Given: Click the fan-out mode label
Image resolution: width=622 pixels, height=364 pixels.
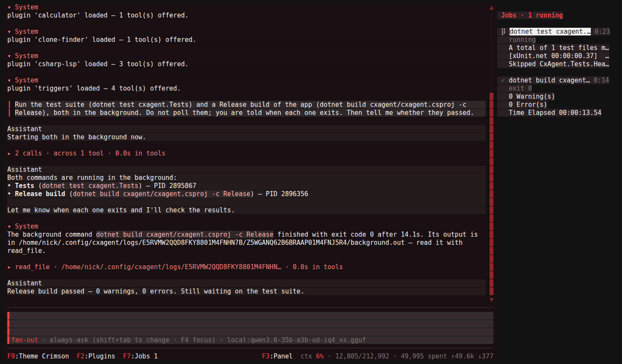Looking at the screenshot, I should coord(25,340).
